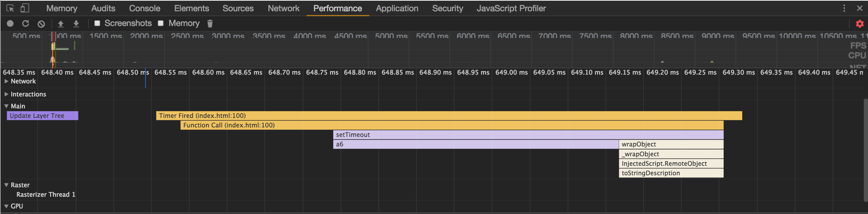This screenshot has width=868, height=214.
Task: Click the inspect element picker icon
Action: [10, 8]
